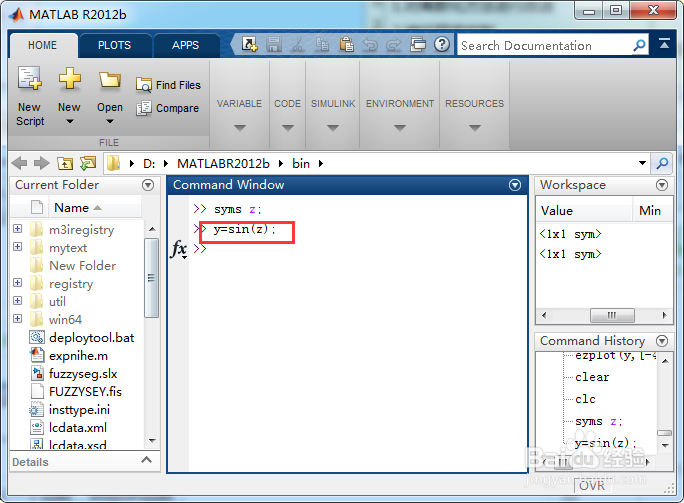The image size is (684, 503).
Task: Click the Workspace horizontal scrollbar thumb
Action: tap(612, 315)
